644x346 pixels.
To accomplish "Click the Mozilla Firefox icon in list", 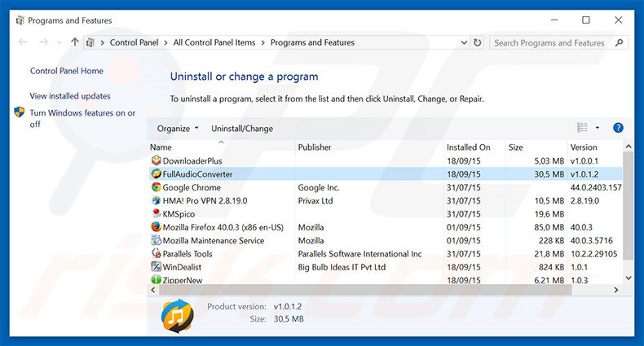I will tap(156, 226).
